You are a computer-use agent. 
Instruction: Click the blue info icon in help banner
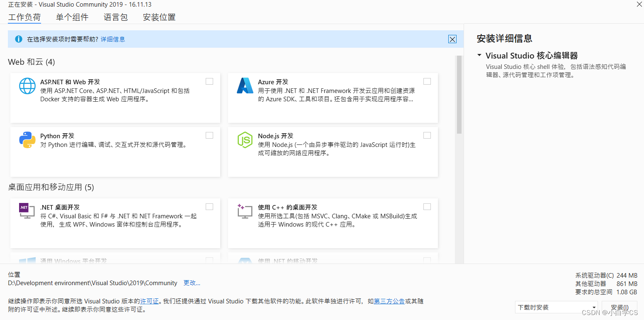click(19, 39)
